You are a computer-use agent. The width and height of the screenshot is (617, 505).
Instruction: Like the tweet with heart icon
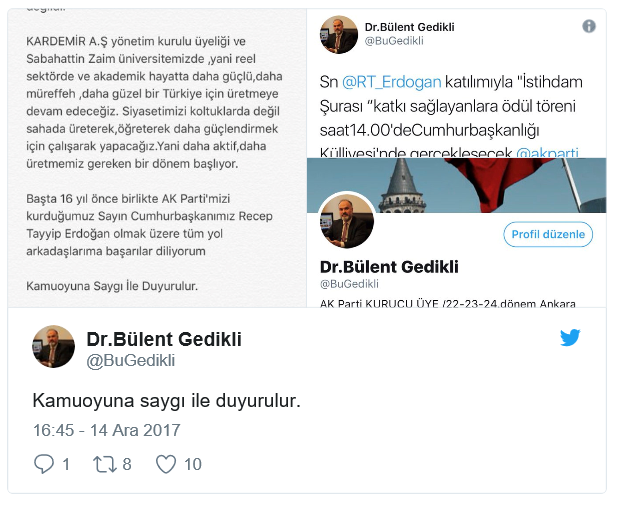(x=166, y=464)
